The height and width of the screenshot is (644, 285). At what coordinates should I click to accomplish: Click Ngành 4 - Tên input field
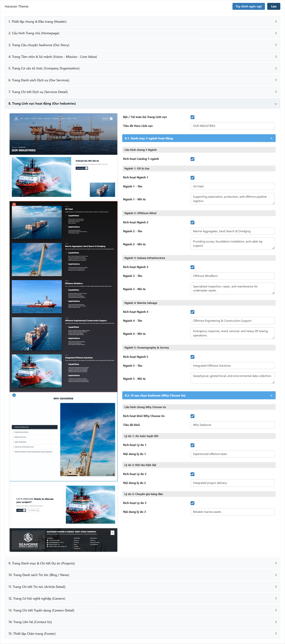pos(232,321)
